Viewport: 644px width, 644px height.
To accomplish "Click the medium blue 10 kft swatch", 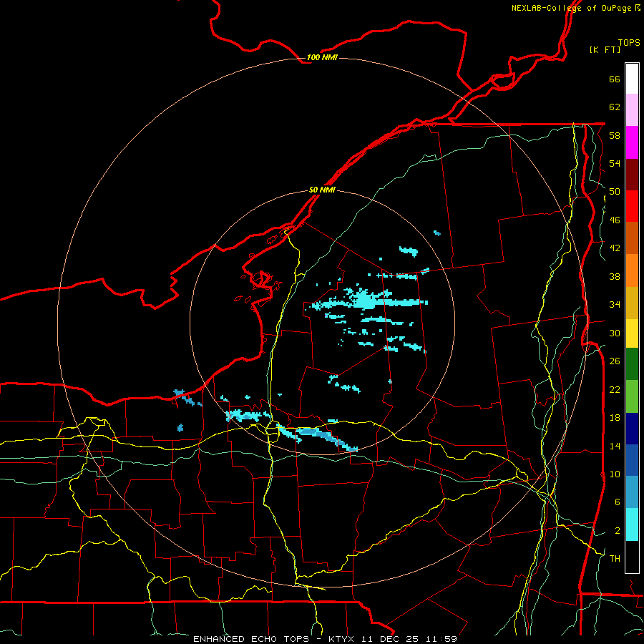I will pos(632,460).
